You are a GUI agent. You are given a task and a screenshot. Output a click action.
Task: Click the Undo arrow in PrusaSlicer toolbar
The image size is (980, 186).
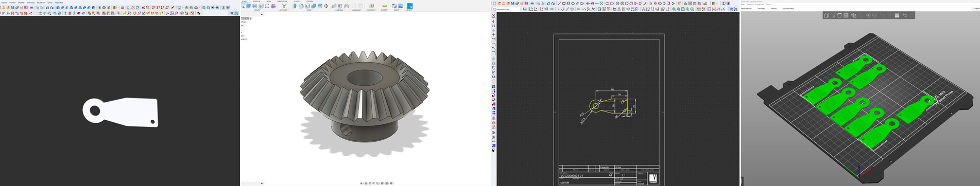pos(905,15)
